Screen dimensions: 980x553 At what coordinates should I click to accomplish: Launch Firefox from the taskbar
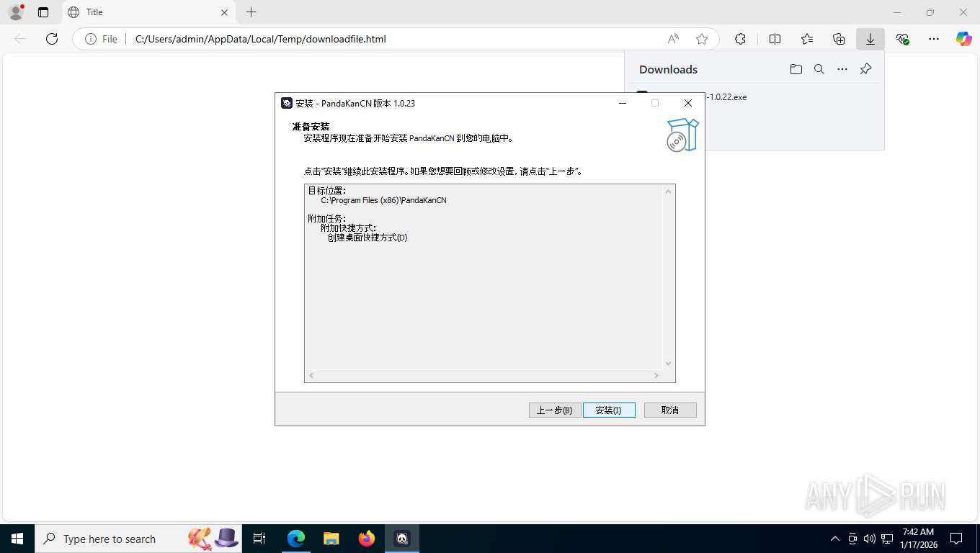click(367, 539)
